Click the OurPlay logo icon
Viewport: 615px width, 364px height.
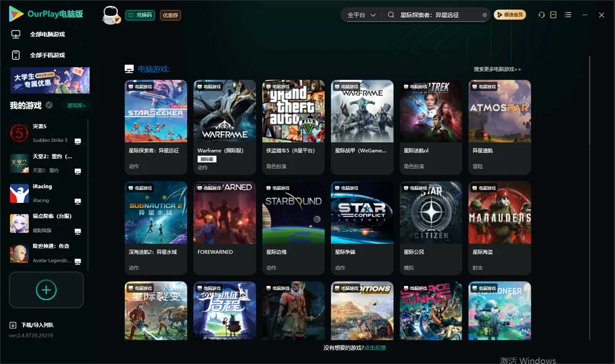[16, 14]
